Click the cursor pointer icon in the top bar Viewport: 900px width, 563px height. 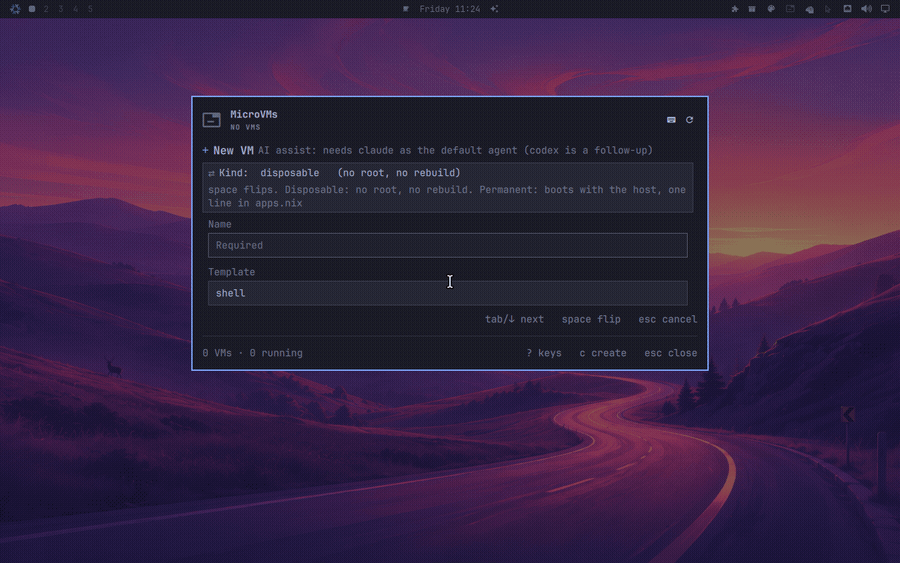point(828,9)
